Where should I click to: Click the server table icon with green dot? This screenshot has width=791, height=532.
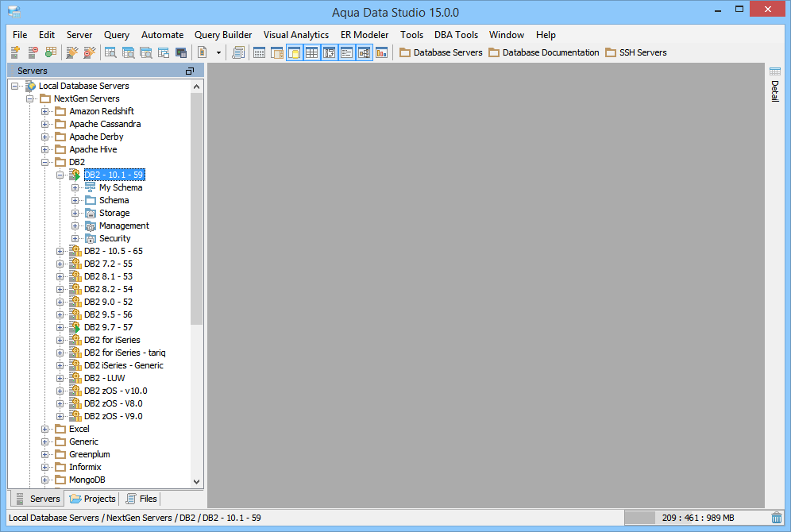click(x=51, y=52)
